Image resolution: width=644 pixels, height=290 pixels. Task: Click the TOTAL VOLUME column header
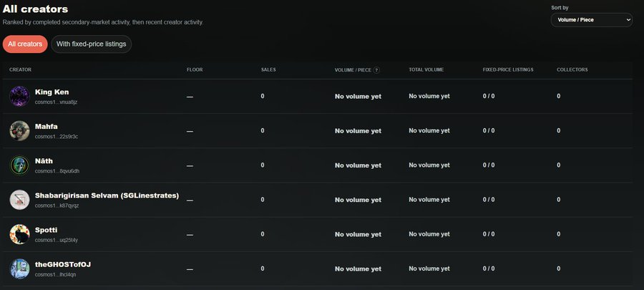click(426, 70)
